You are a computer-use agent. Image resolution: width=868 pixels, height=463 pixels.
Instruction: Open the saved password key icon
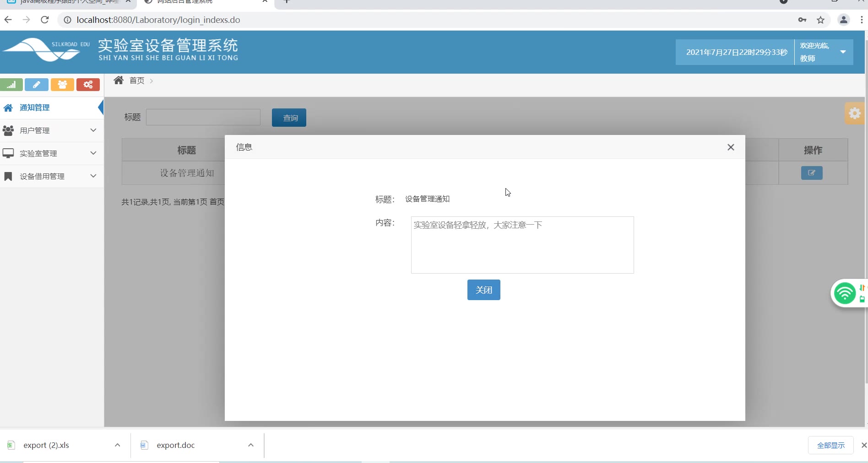802,20
